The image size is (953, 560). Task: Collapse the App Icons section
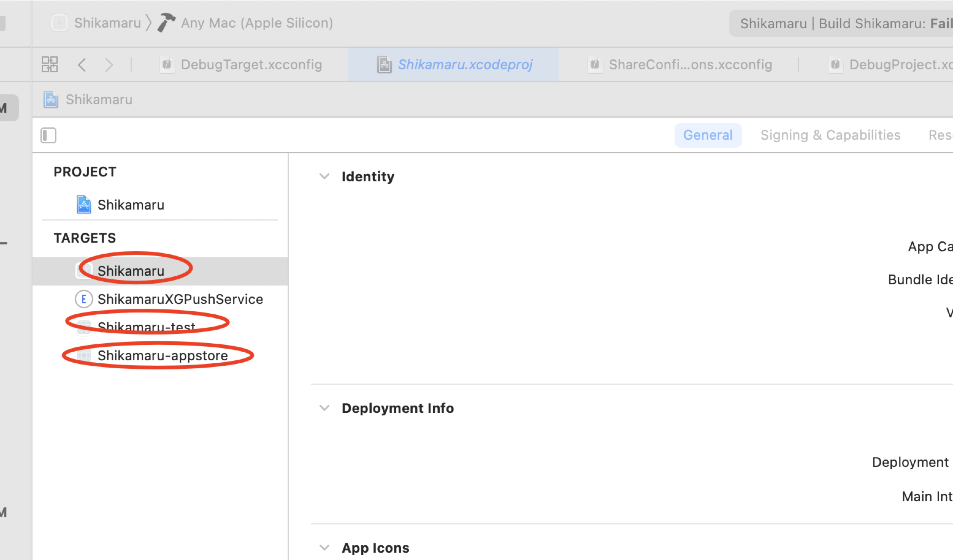pos(324,547)
